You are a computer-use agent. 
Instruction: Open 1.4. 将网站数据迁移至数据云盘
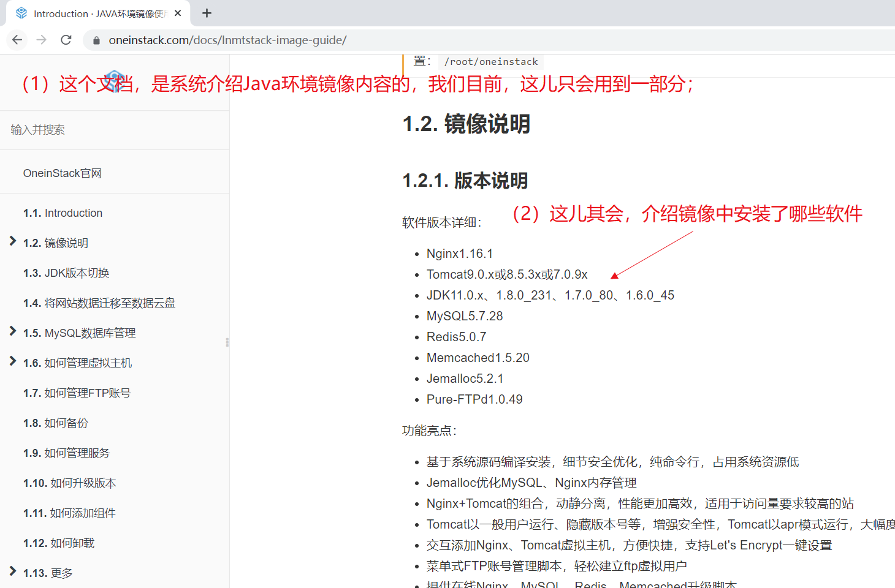click(x=99, y=303)
